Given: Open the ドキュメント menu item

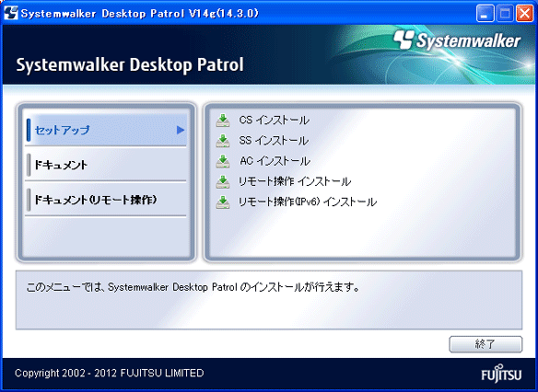Looking at the screenshot, I should (x=106, y=165).
